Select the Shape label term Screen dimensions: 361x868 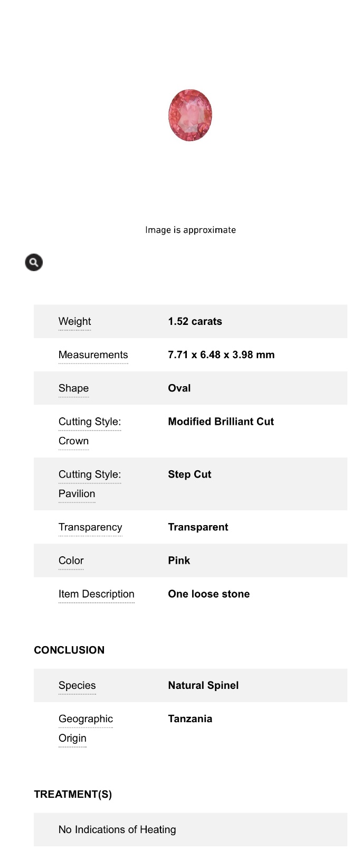coord(73,388)
